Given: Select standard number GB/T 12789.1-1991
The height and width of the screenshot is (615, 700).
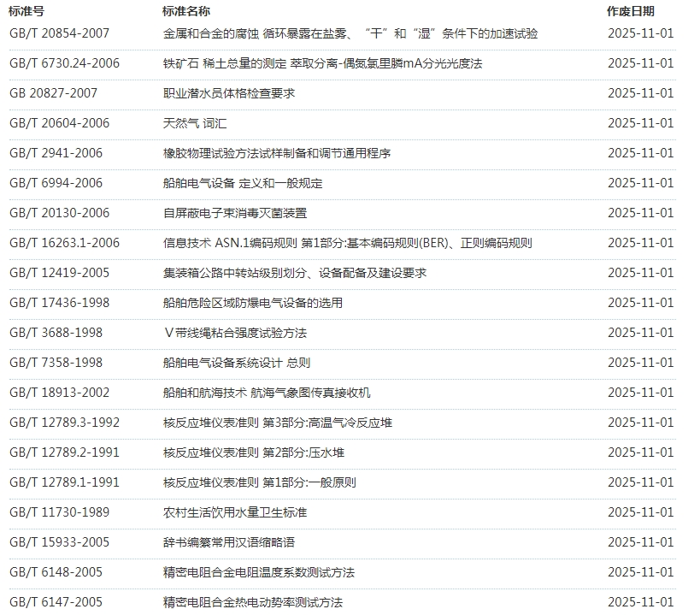Looking at the screenshot, I should pos(64,482).
